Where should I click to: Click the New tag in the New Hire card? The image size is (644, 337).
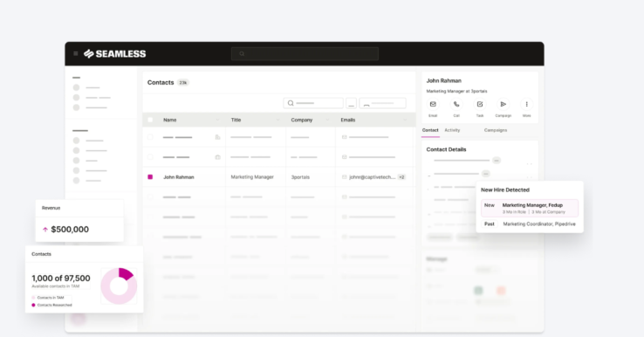coord(490,205)
